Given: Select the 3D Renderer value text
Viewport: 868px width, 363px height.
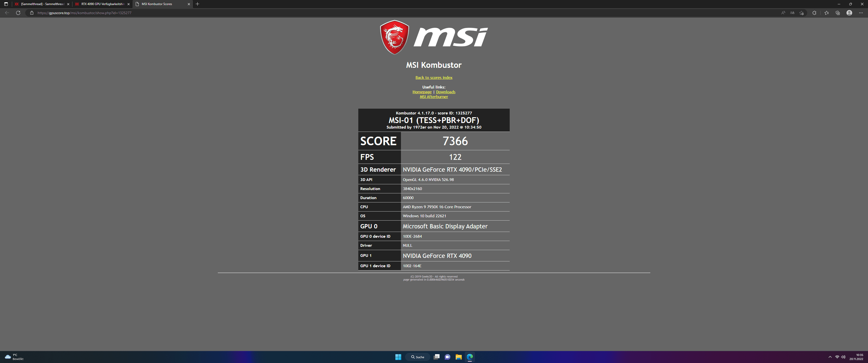Looking at the screenshot, I should coord(452,170).
